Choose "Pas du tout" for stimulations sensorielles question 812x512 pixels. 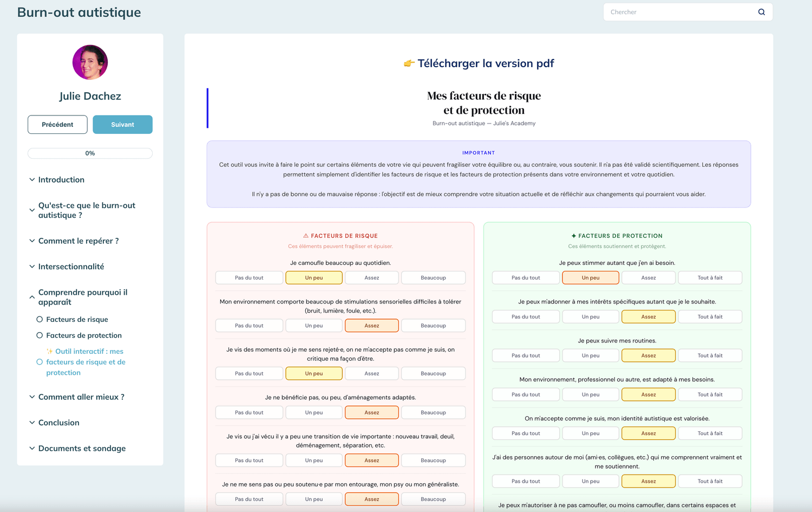(x=249, y=326)
